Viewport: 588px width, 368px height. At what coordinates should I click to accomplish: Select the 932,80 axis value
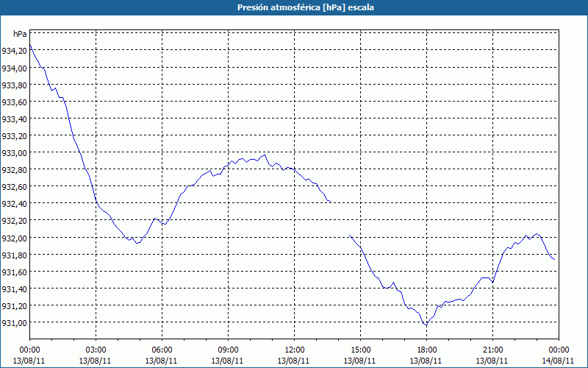tap(15, 170)
